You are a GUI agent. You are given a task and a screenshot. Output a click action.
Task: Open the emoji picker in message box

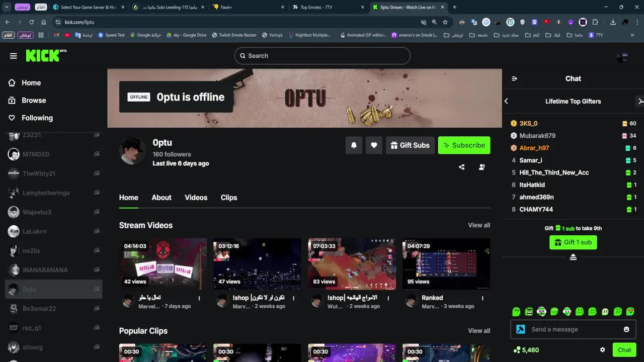[626, 329]
